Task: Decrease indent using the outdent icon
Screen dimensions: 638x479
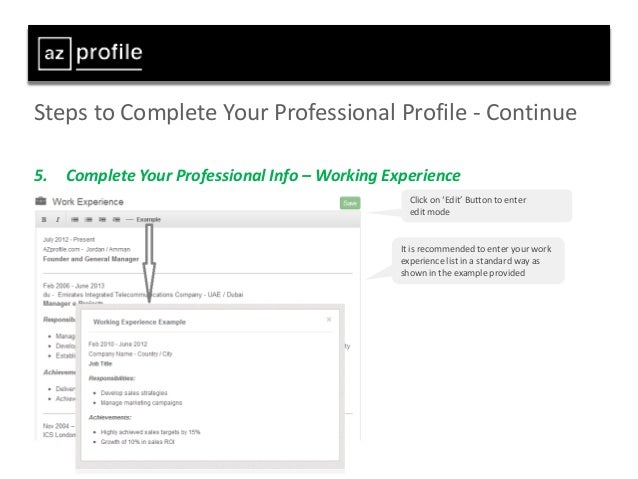Action: point(103,220)
